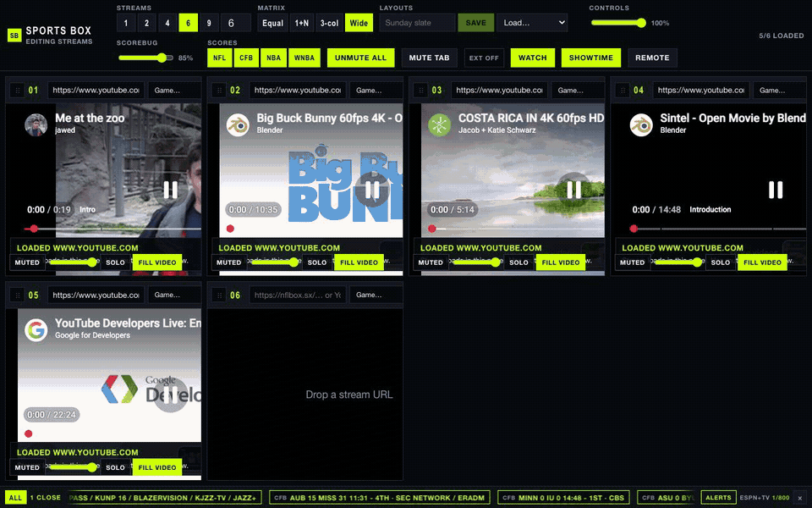Toggle SOLO on stream 01
The height and width of the screenshot is (508, 812).
point(116,262)
